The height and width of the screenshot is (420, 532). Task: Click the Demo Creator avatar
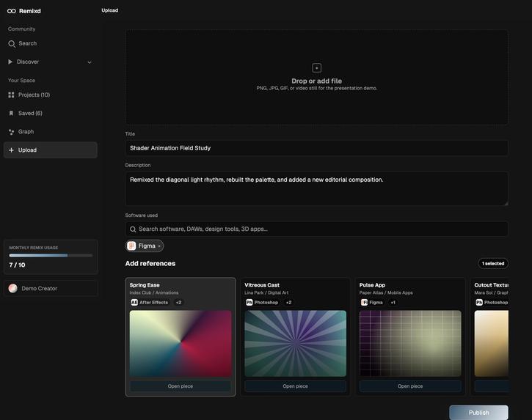tap(13, 289)
